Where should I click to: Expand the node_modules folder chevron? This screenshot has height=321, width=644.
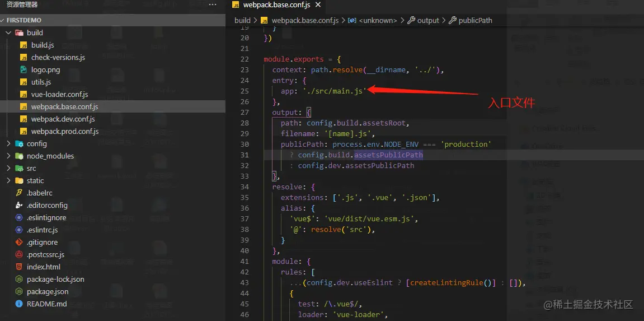click(8, 156)
